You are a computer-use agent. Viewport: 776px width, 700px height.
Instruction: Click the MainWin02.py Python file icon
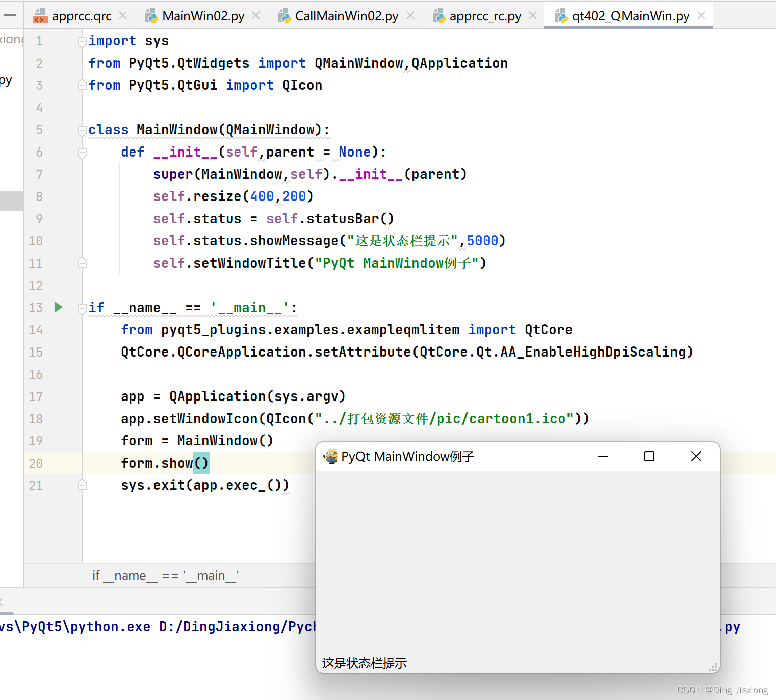pyautogui.click(x=151, y=16)
